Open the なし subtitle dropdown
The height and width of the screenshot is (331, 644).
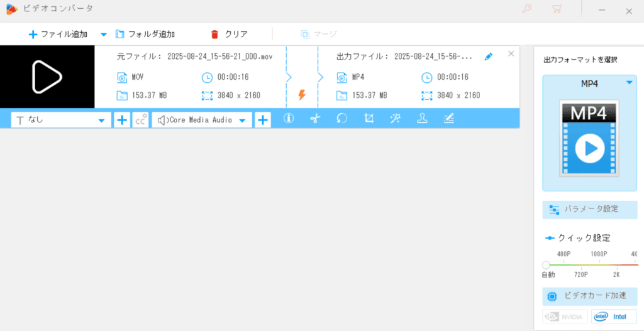click(61, 120)
